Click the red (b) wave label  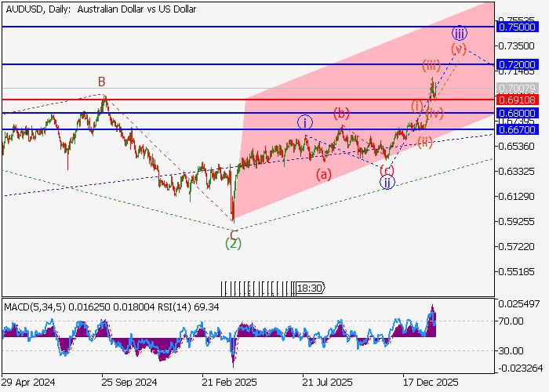tap(341, 113)
